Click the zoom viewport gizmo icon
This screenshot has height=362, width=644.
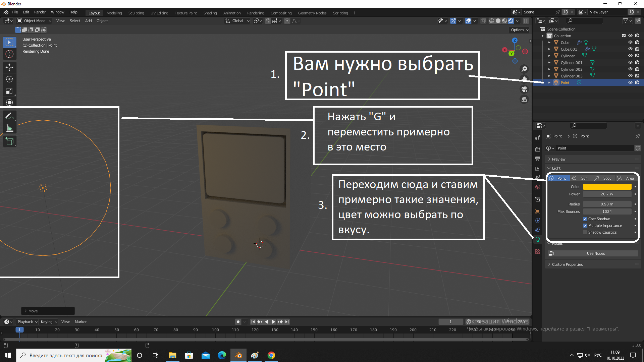[524, 69]
